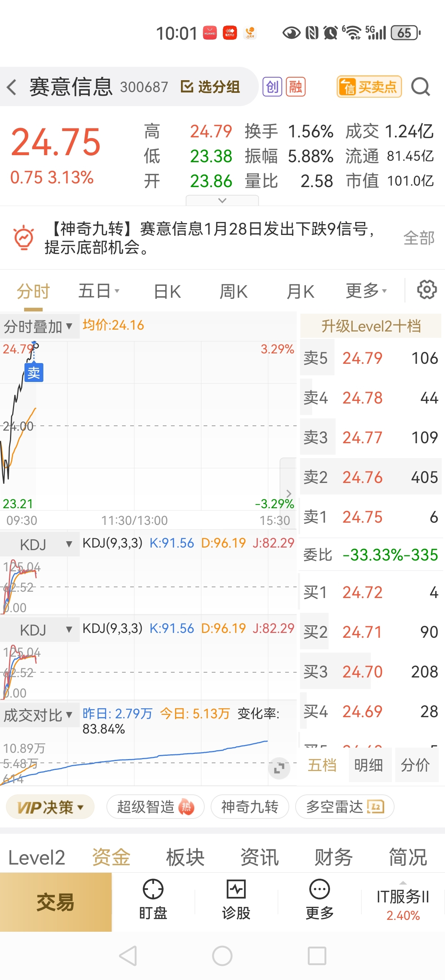The width and height of the screenshot is (445, 980).
Task: Tap the 买卖点 signal badge
Action: [369, 87]
